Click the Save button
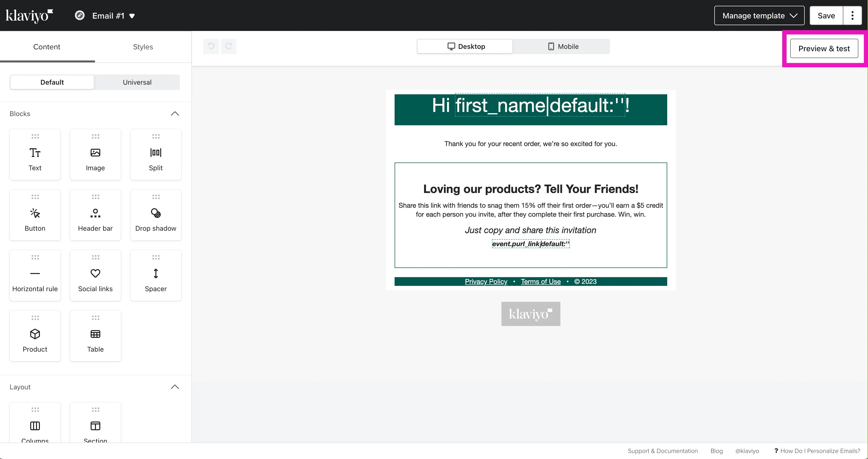 [826, 15]
